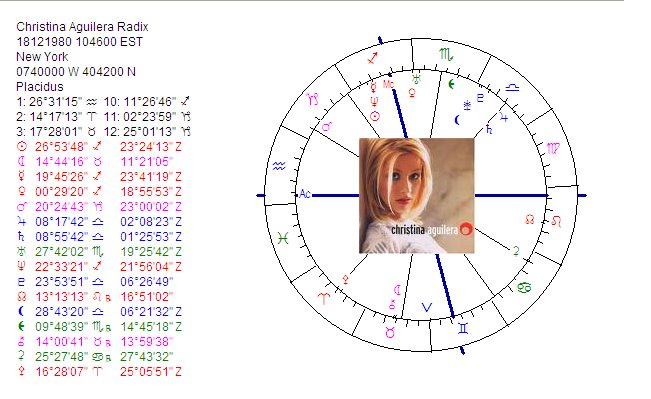This screenshot has height=399, width=651.
Task: Click the Taurus sign glyph on wheel rim
Action: click(x=390, y=332)
